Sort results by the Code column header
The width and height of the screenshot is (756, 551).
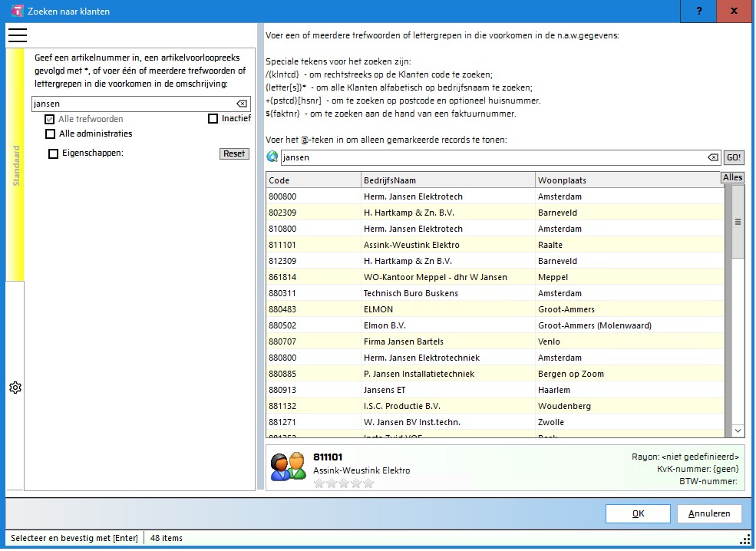tap(313, 180)
